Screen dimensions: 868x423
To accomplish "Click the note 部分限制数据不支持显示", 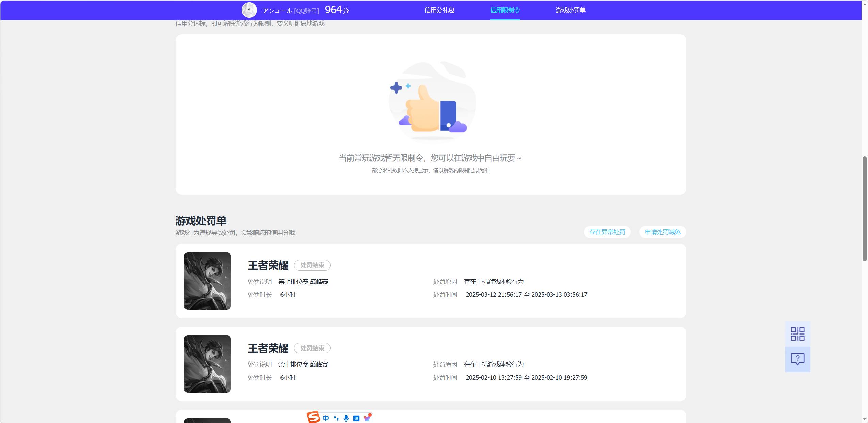I will tap(400, 170).
